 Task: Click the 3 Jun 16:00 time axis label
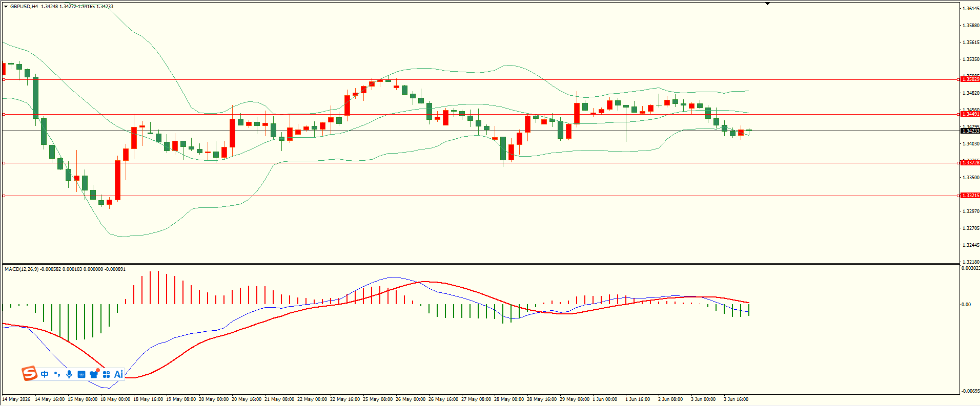pyautogui.click(x=736, y=399)
